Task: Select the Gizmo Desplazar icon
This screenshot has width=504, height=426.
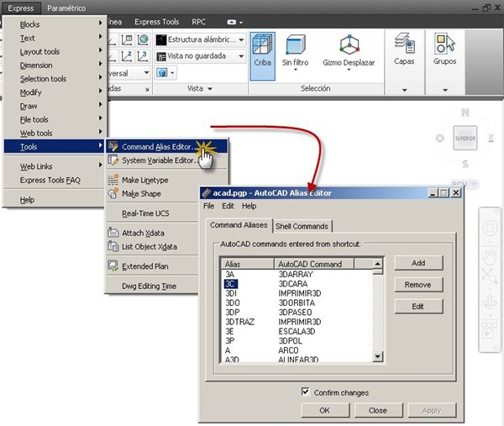Action: click(x=349, y=45)
